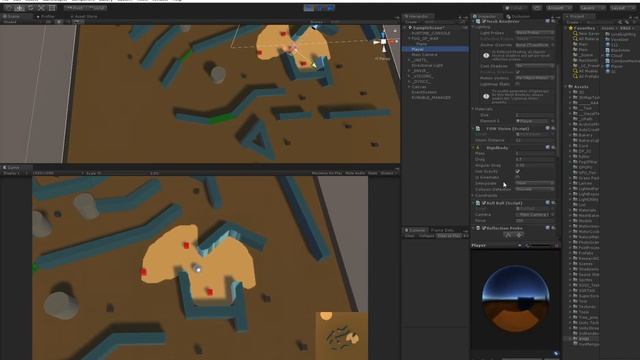Image resolution: width=640 pixels, height=360 pixels.
Task: Click the Step frame button
Action: pos(330,8)
